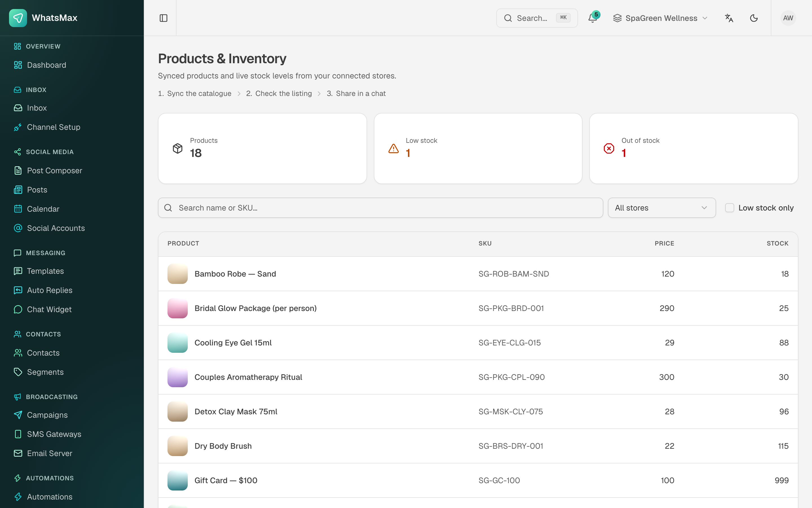Click the Campaigns paper plane icon
Viewport: 812px width, 508px height.
18,415
